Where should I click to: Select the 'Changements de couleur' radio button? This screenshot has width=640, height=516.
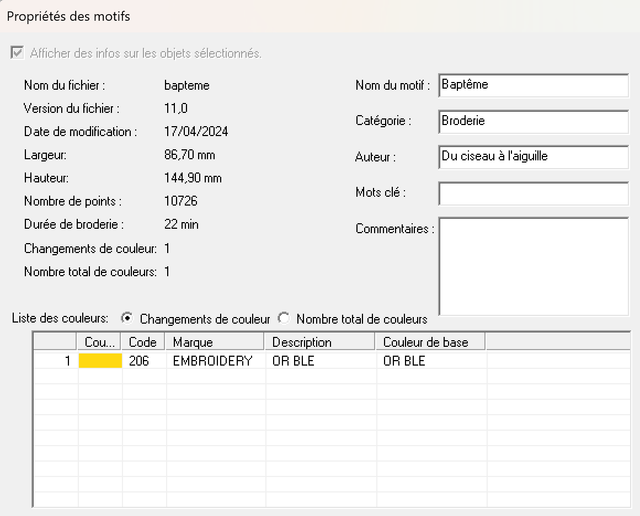[127, 318]
